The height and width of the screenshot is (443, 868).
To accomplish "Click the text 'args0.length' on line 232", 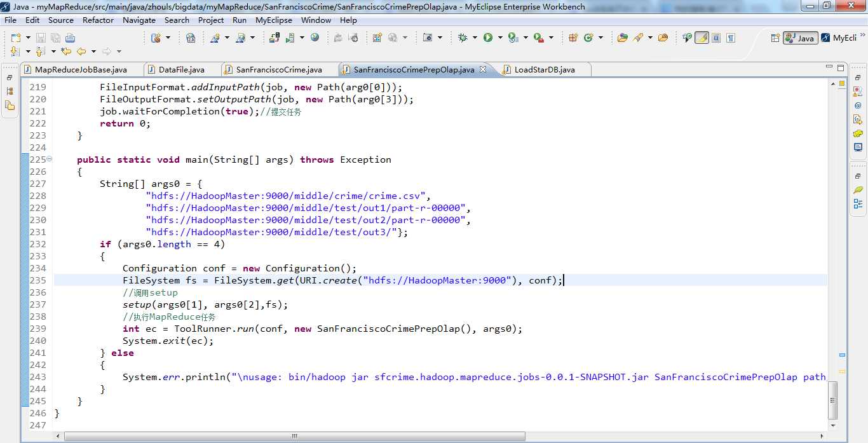I will click(156, 244).
